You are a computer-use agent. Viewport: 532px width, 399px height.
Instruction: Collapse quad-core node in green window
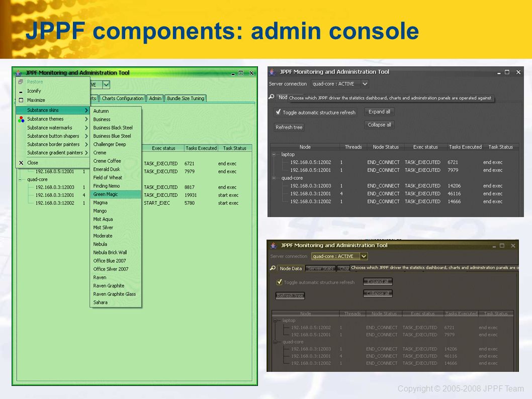(20, 179)
